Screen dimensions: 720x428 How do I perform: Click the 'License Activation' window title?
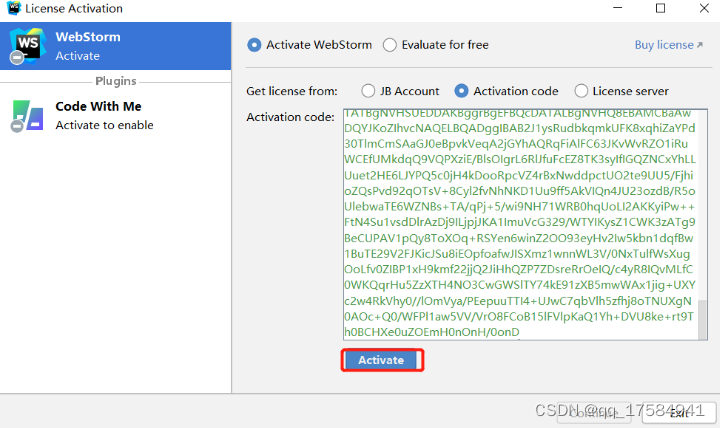(x=74, y=8)
